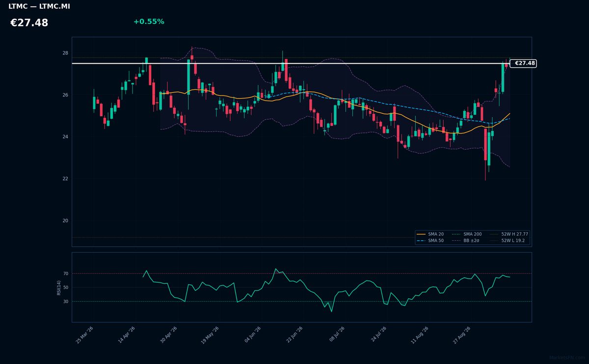Click the RSI(14) axis title
This screenshot has height=364, width=589.
59,287
